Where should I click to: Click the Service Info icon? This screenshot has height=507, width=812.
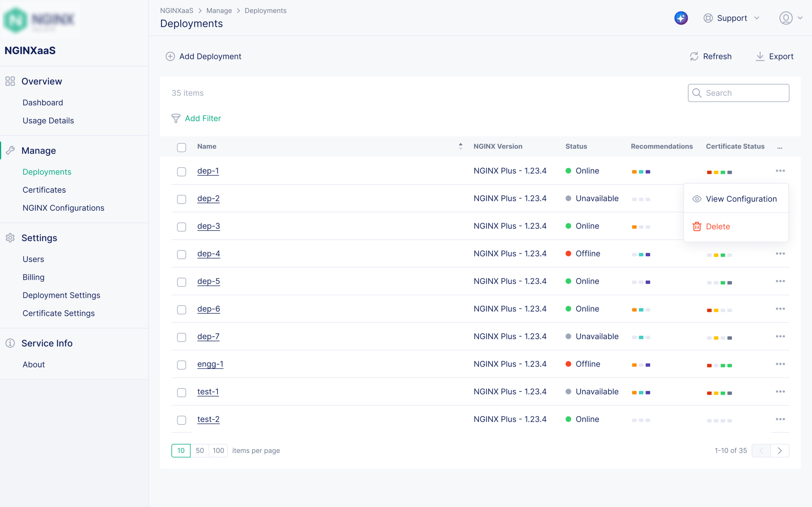coord(10,343)
